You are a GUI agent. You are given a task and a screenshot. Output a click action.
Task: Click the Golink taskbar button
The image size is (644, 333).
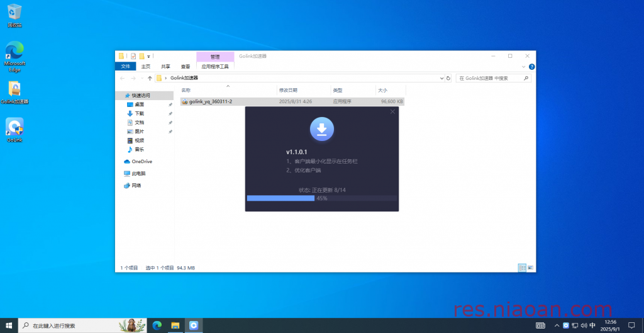[194, 325]
